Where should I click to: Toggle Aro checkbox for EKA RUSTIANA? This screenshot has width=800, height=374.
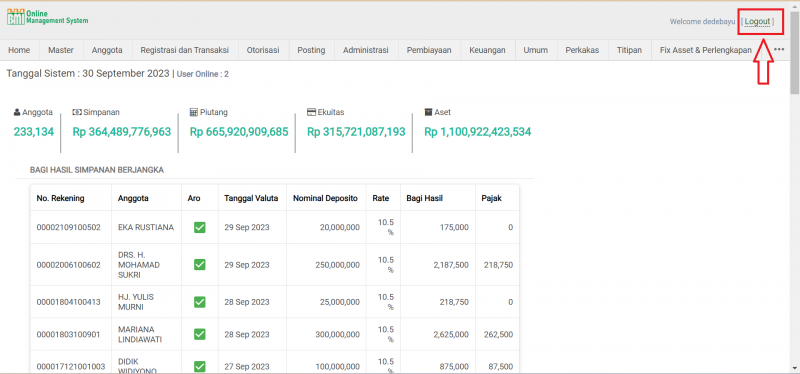coord(199,228)
